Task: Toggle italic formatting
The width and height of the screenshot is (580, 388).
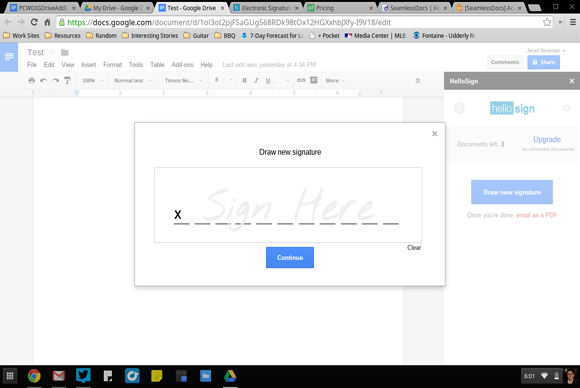Action: 256,80
